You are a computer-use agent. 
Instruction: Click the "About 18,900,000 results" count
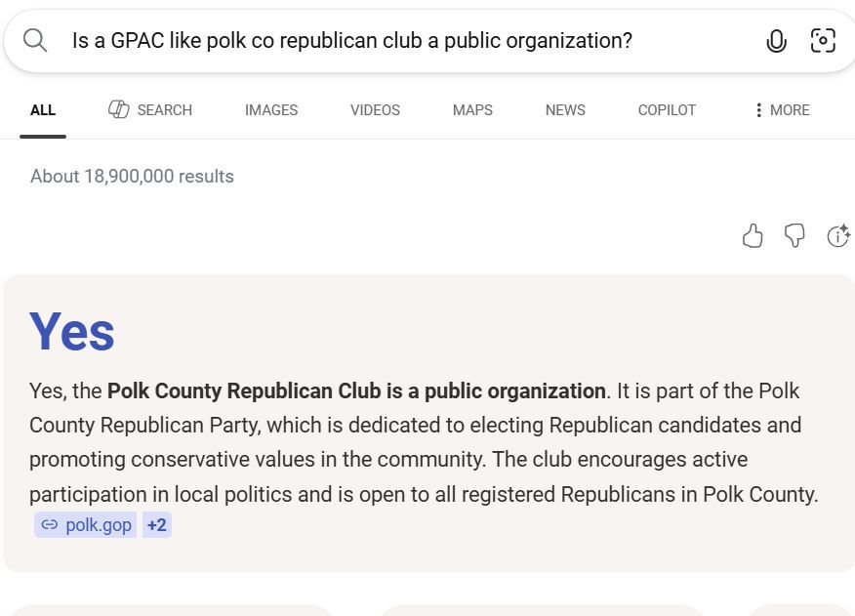pyautogui.click(x=132, y=177)
